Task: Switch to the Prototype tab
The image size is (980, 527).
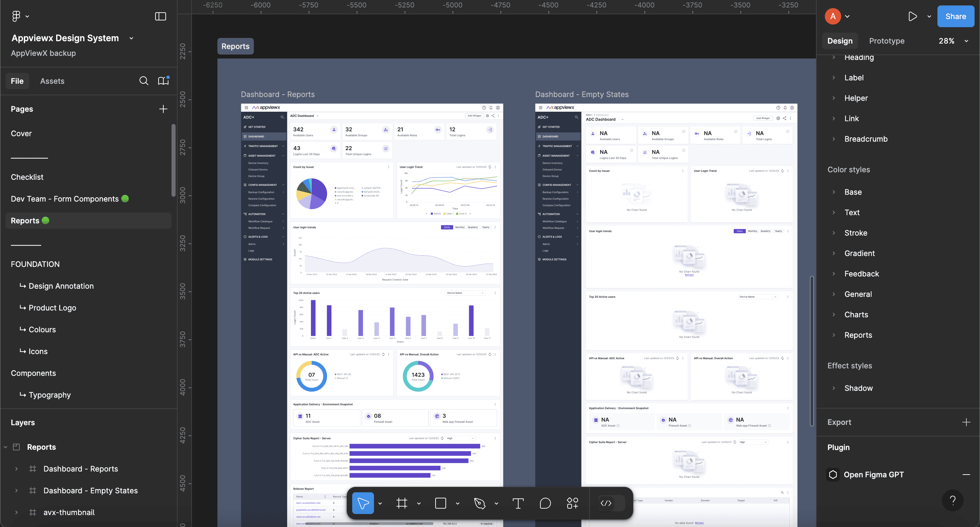Action: (887, 41)
